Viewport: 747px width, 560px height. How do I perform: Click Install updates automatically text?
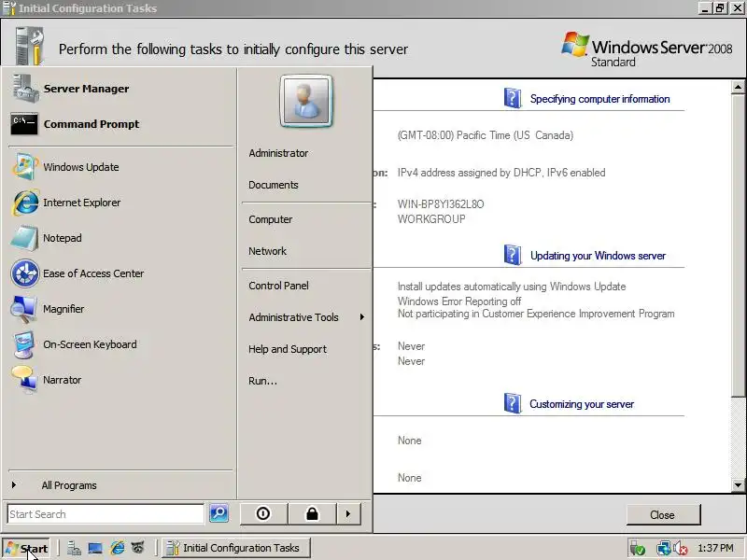pos(512,287)
